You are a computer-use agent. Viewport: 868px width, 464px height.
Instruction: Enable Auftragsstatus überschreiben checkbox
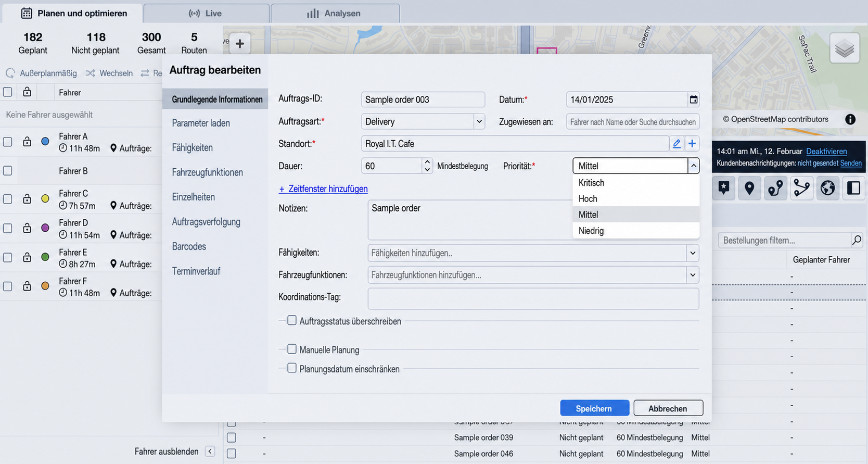[x=292, y=320]
